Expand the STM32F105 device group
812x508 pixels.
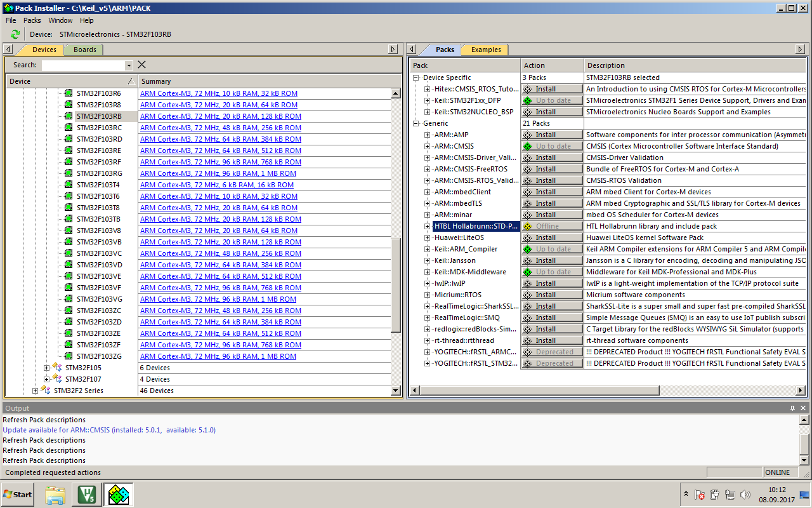point(46,368)
